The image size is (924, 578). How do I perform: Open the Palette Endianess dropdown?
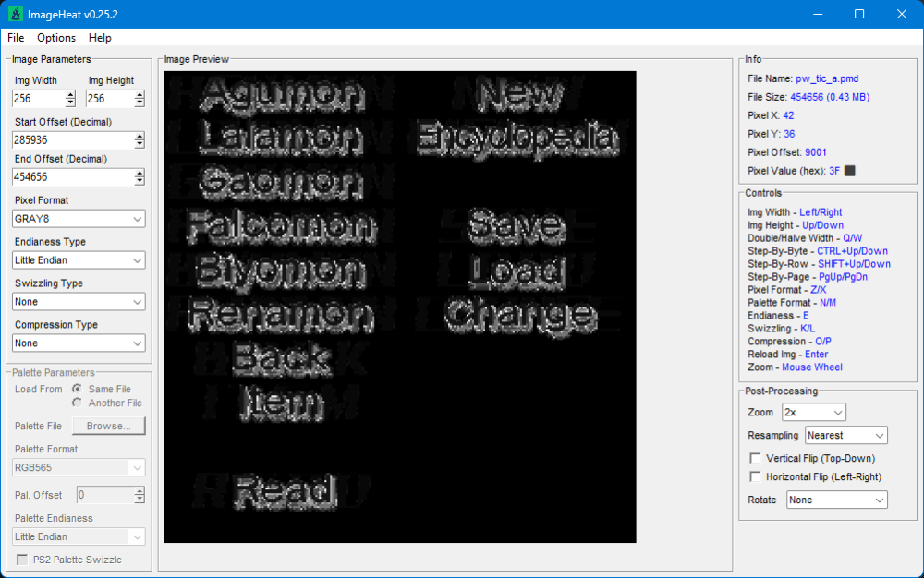click(79, 536)
